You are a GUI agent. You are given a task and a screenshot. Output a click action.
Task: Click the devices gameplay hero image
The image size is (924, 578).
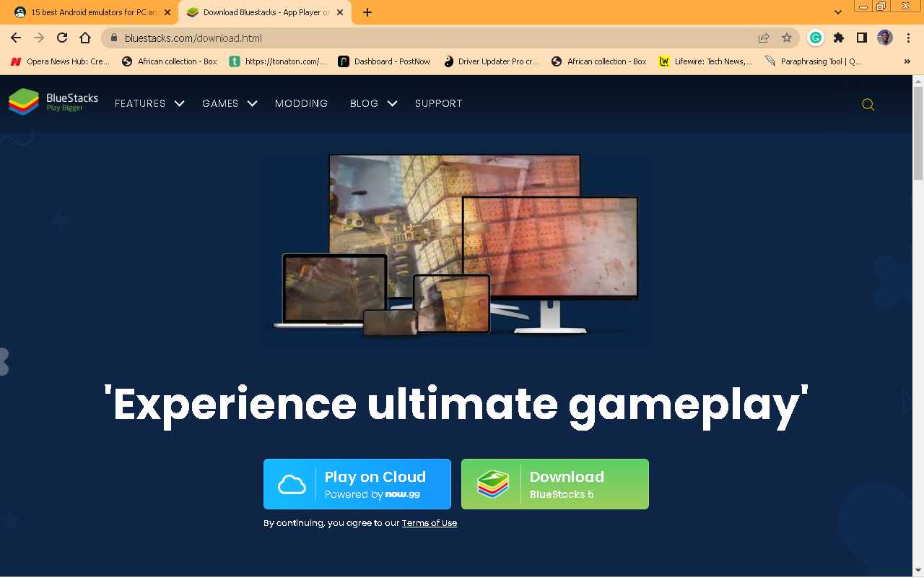click(x=456, y=246)
